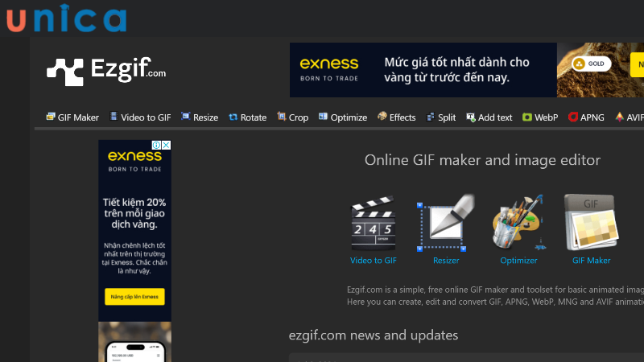The width and height of the screenshot is (644, 362).
Task: Click the 'Tiết kiệm 20%' sidebar ad text
Action: pos(134,213)
